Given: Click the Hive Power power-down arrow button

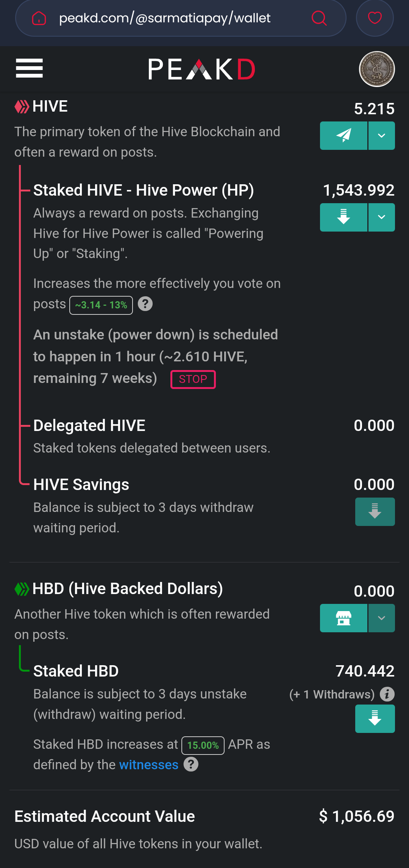Looking at the screenshot, I should pos(343,217).
